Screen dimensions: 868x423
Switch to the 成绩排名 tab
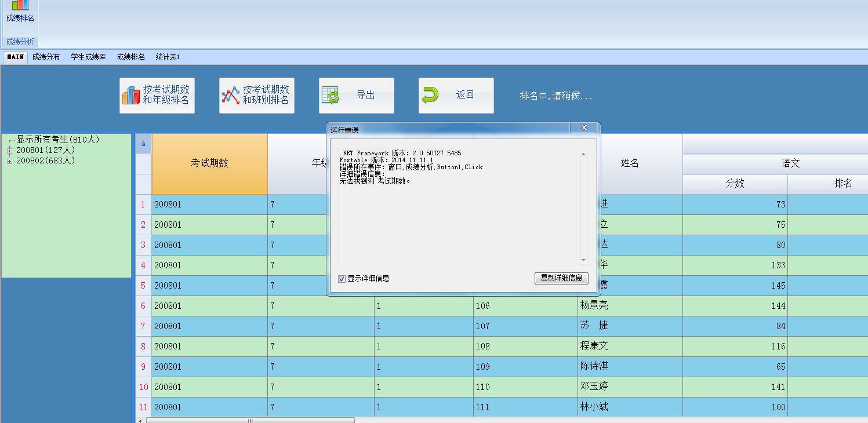click(x=130, y=57)
